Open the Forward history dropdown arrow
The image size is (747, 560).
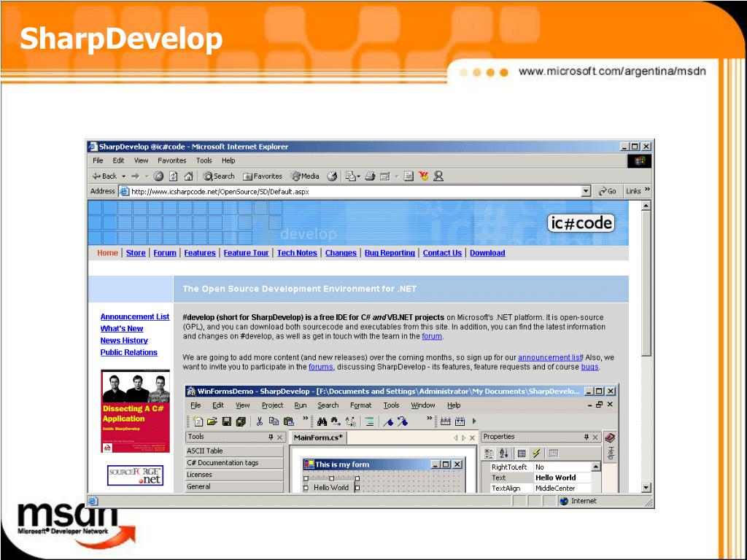point(146,176)
